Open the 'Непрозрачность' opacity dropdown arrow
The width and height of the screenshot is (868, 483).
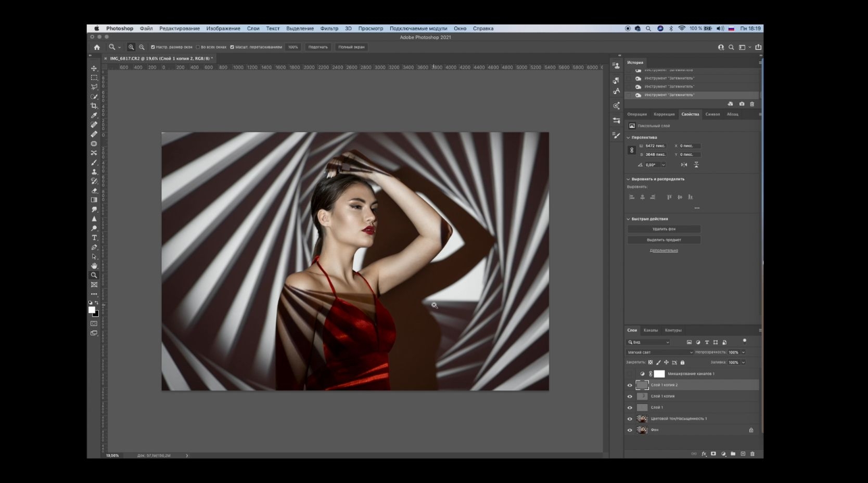[x=743, y=353]
